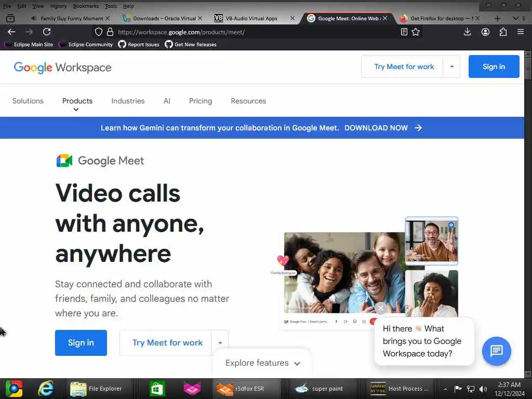532x399 pixels.
Task: Open the AI navigation item
Action: [167, 101]
